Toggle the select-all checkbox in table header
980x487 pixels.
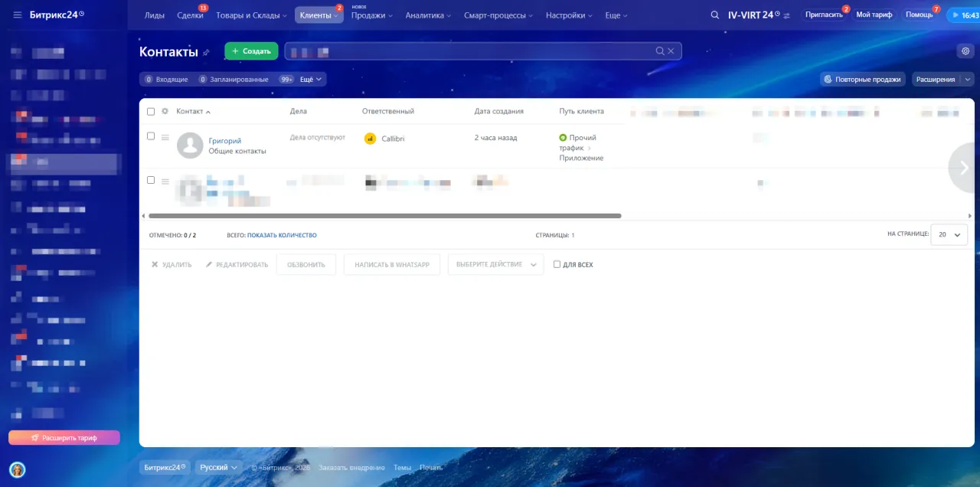151,112
